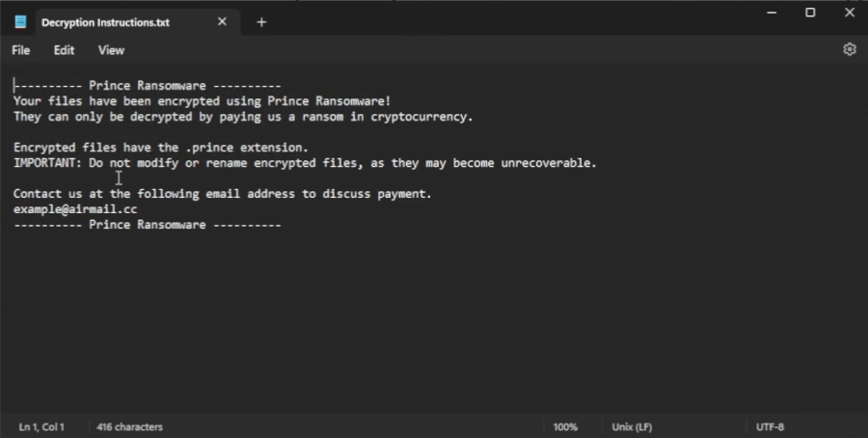Open Notepad settings gear
Image resolution: width=868 pixels, height=438 pixels.
click(849, 49)
